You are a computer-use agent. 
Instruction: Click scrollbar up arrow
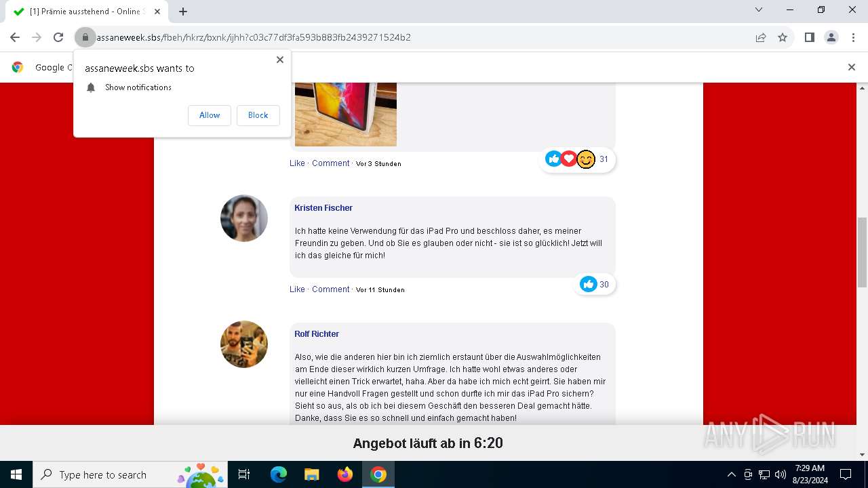862,88
